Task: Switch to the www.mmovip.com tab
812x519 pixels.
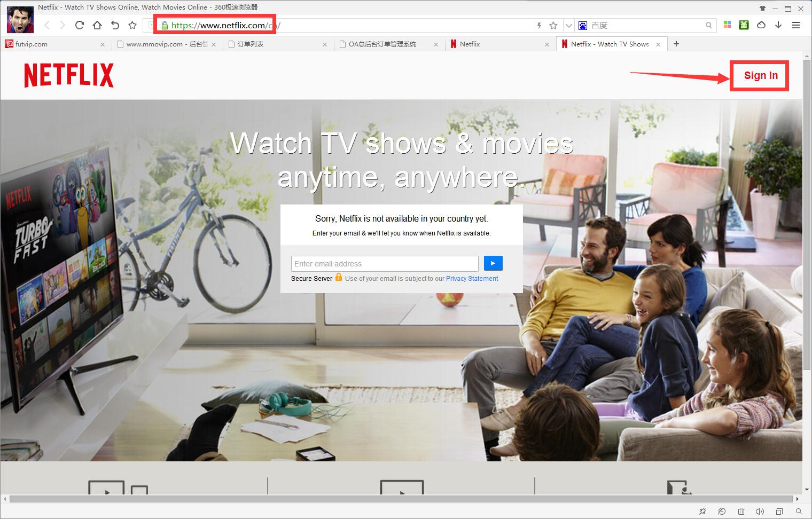Action: pos(167,44)
